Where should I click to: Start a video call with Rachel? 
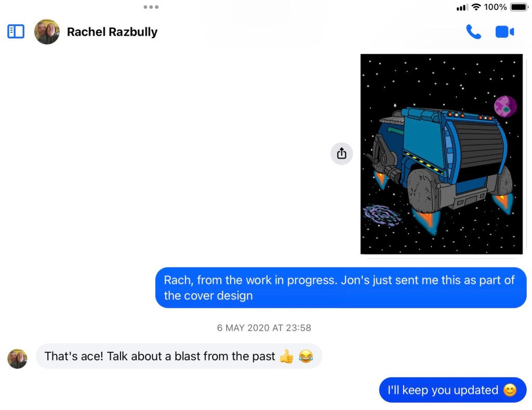click(504, 32)
